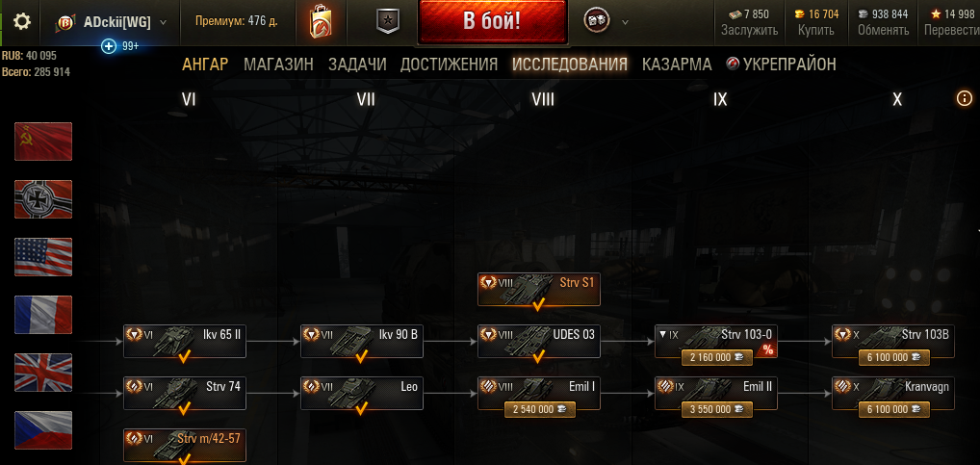Select the Czechoslovakia nation flag
Screen dimensions: 980x465
pyautogui.click(x=43, y=430)
